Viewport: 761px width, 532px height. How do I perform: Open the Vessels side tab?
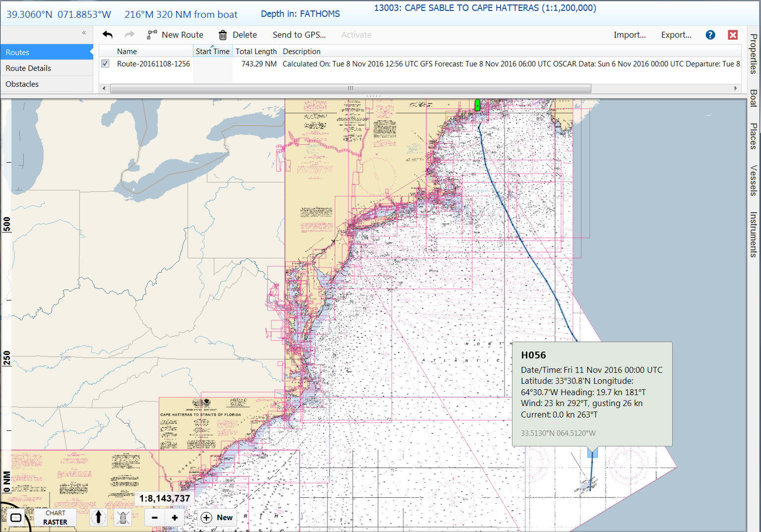coord(754,180)
